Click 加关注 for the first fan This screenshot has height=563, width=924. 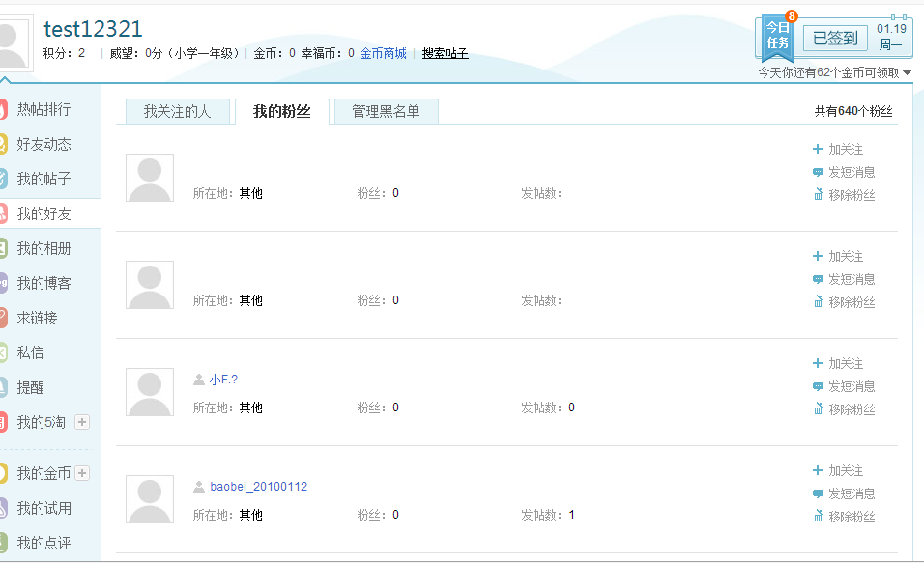pyautogui.click(x=838, y=150)
